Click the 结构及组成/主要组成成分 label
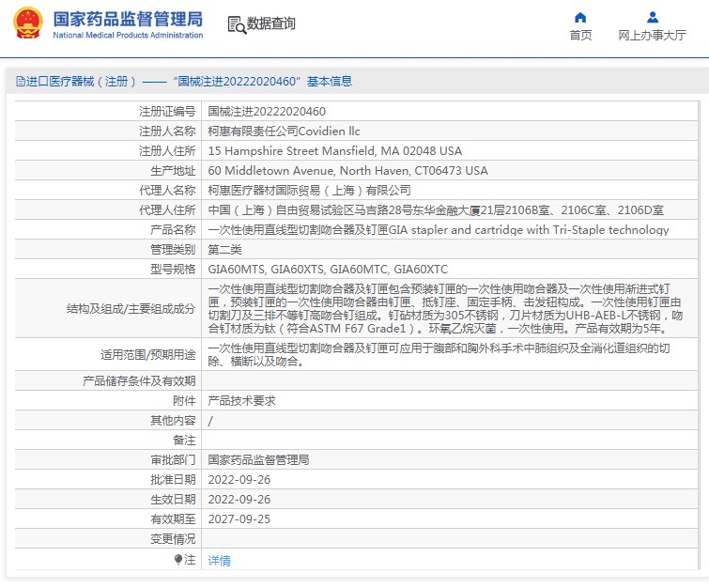Viewport: 709px width, 588px height. click(131, 309)
